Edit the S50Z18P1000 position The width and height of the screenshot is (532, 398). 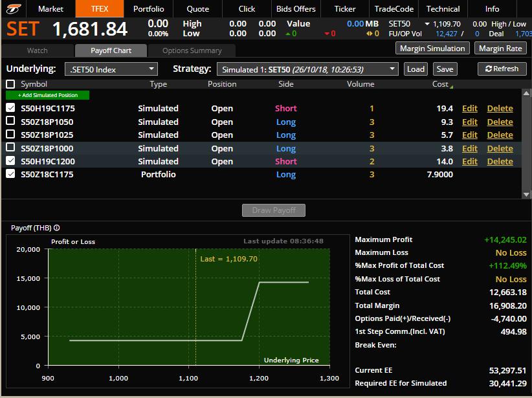(x=470, y=148)
